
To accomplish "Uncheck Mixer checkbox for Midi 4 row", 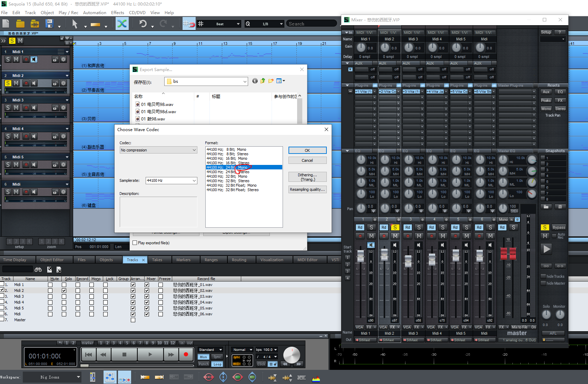I will click(x=147, y=302).
